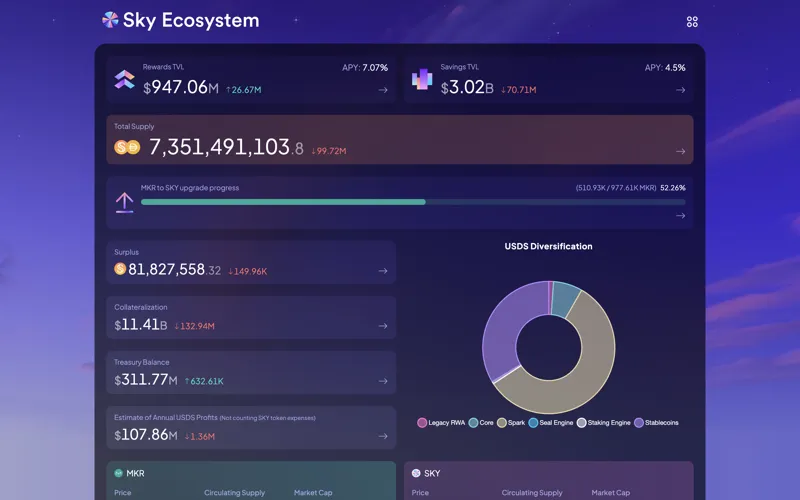
Task: Click Rewards TVL change 26.67M
Action: coord(243,90)
